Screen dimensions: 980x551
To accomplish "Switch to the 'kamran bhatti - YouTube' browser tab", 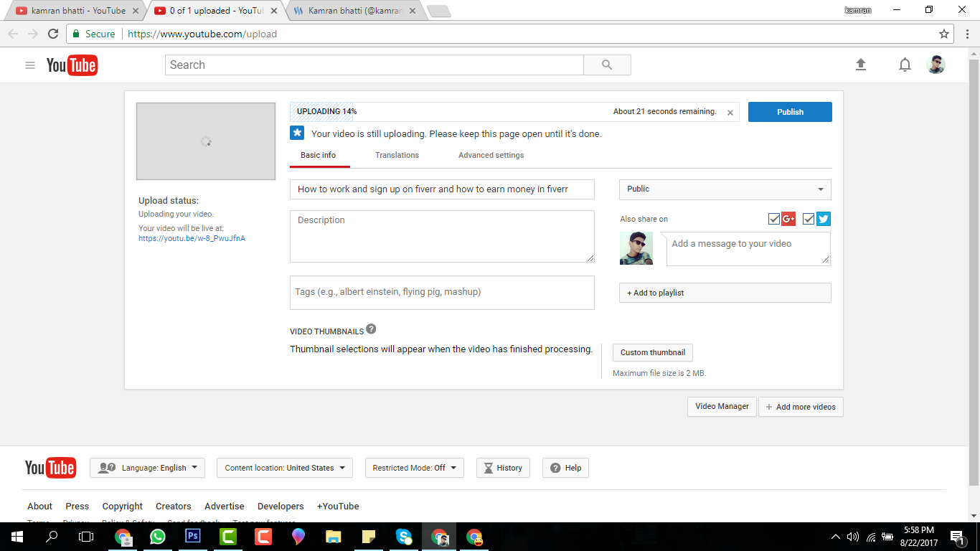I will click(78, 11).
